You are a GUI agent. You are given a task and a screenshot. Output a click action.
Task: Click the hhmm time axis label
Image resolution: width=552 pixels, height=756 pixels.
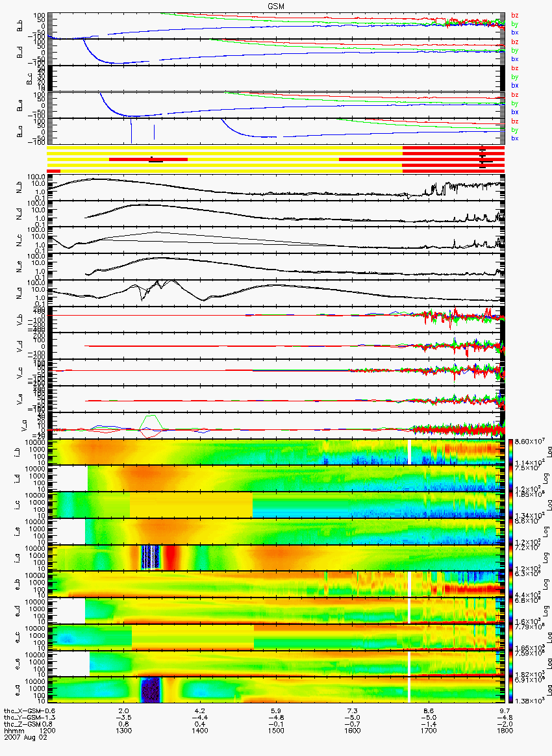[14, 731]
